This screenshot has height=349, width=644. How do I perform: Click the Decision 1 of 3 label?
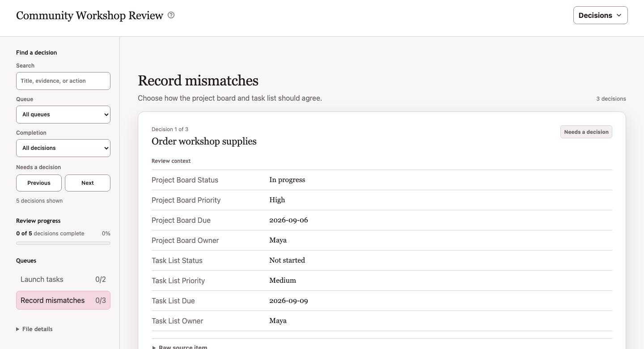click(x=170, y=129)
